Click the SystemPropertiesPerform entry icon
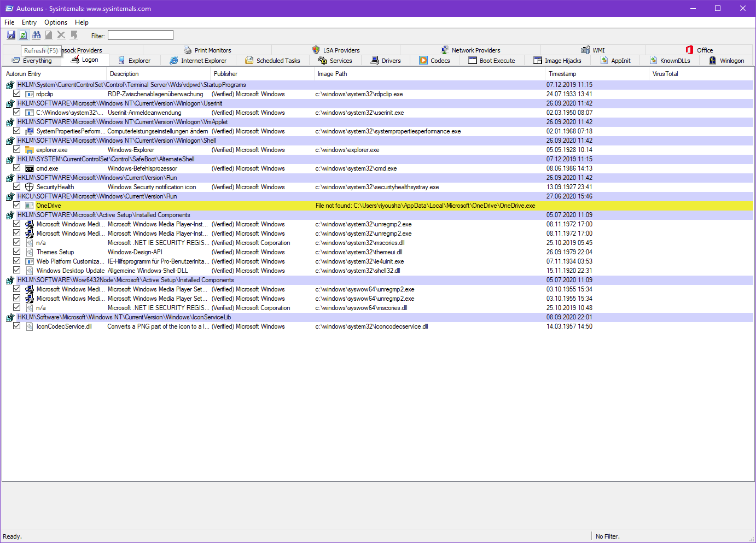Viewport: 756px width, 543px height. tap(30, 131)
